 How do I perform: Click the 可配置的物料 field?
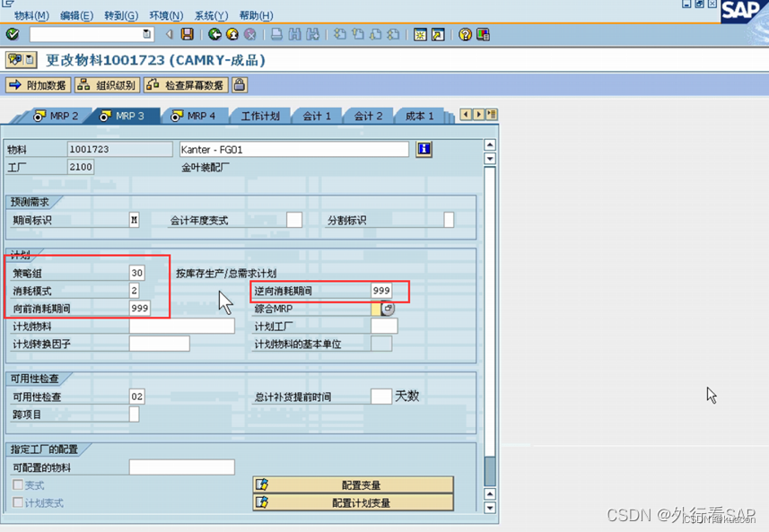click(182, 467)
